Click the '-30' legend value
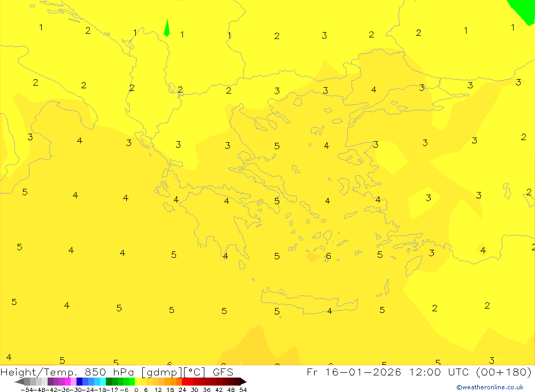535x392 pixels. [76, 390]
